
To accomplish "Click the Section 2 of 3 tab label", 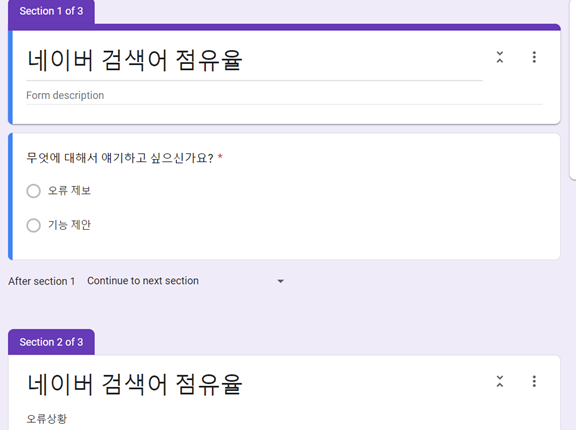I will [51, 342].
